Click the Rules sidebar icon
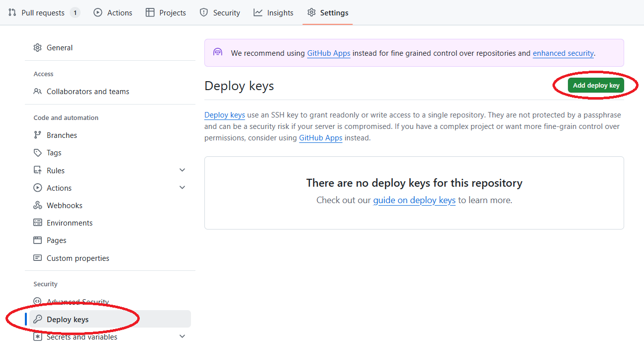The height and width of the screenshot is (349, 644). pyautogui.click(x=38, y=170)
